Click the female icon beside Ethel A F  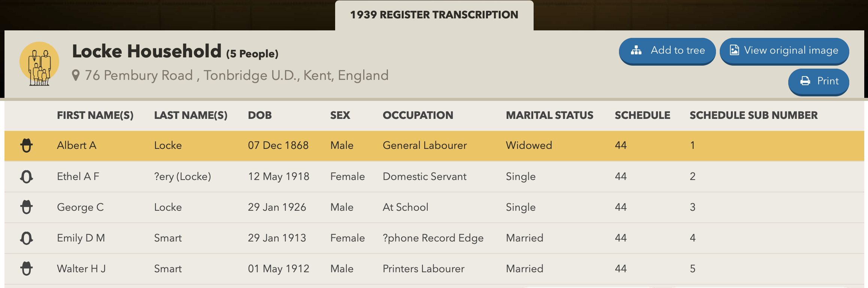point(27,177)
